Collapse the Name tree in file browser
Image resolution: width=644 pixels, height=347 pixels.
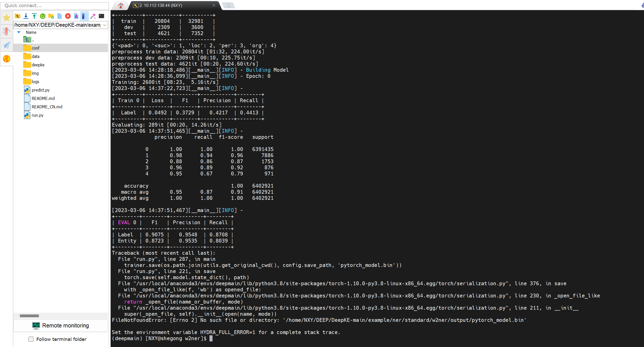click(19, 32)
